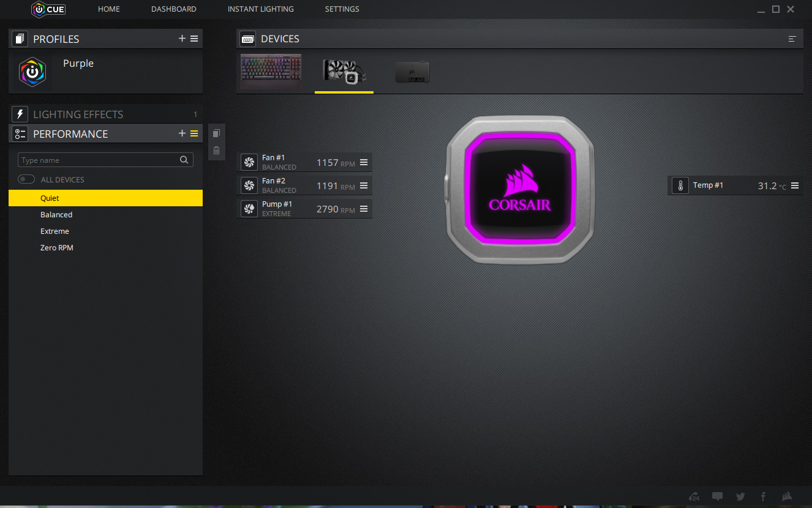Select the Balanced preset
The width and height of the screenshot is (812, 508).
[105, 215]
